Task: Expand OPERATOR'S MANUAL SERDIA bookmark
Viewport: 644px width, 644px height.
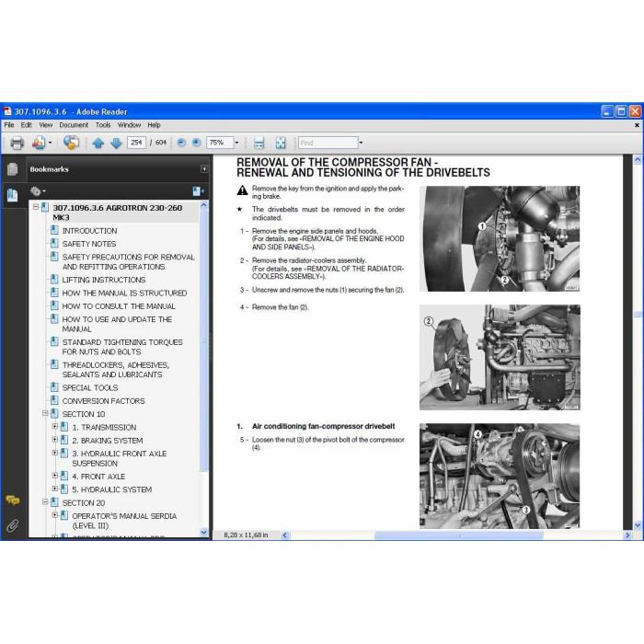Action: tap(54, 515)
